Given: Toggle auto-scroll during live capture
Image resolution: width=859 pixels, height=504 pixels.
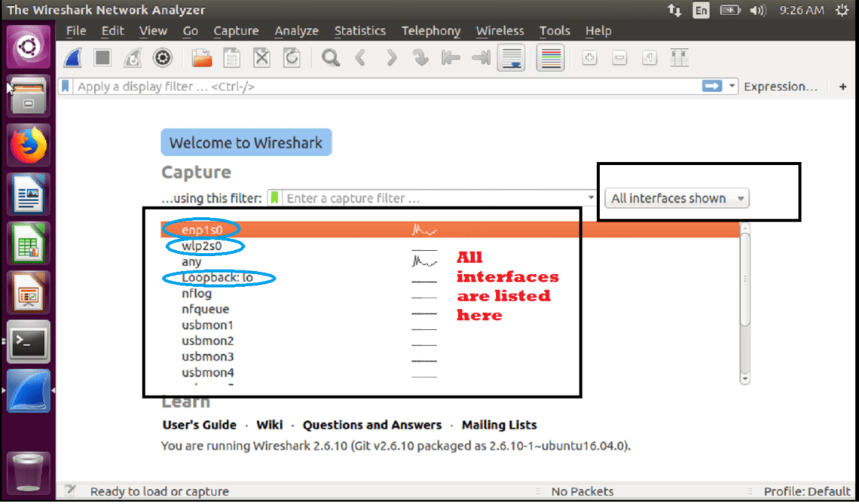Looking at the screenshot, I should click(511, 57).
